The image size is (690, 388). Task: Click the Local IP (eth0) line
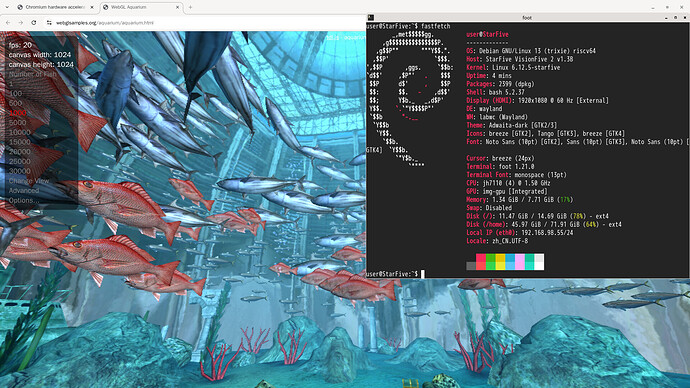pos(520,232)
